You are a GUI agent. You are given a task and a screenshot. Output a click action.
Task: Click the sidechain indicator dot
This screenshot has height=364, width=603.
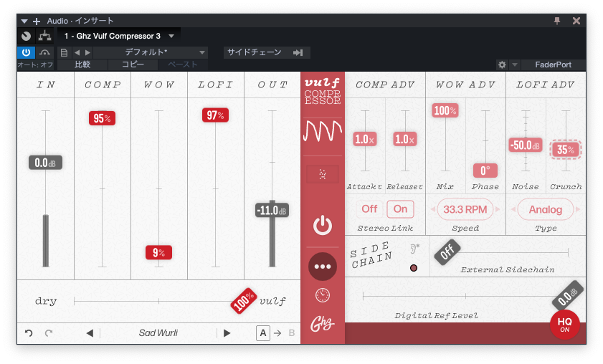pos(414,268)
